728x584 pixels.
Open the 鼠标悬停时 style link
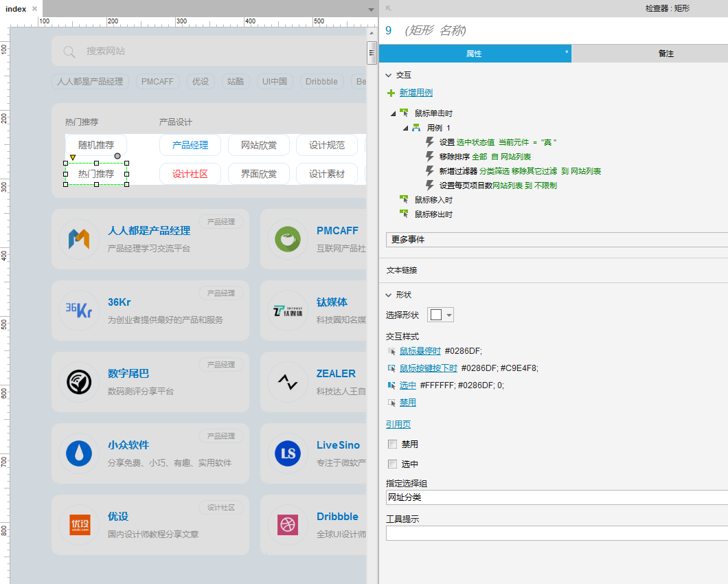pos(420,351)
